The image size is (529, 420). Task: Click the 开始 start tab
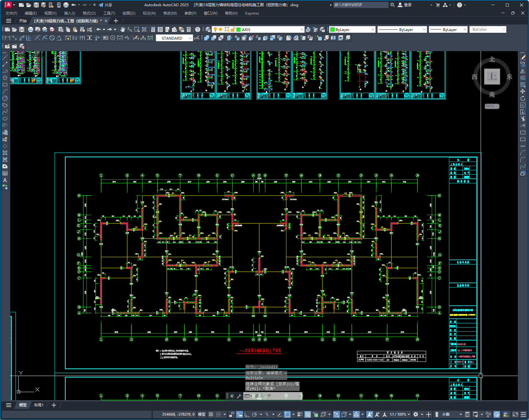(x=23, y=21)
